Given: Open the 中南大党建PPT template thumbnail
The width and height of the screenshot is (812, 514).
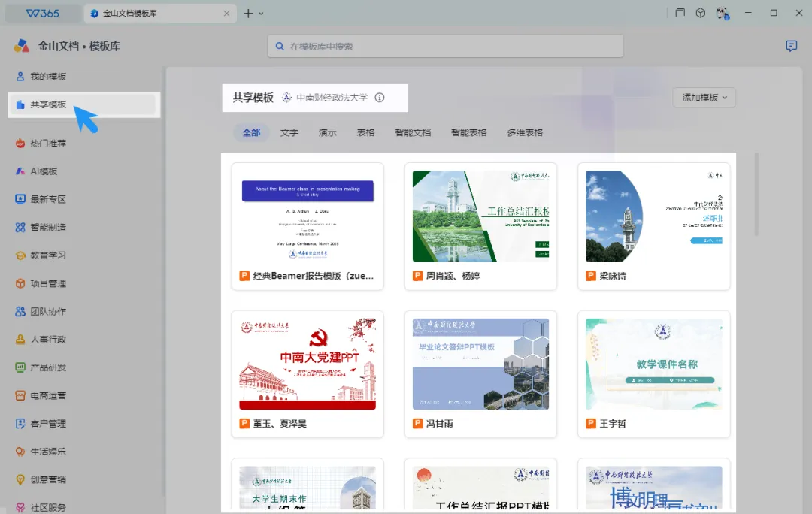Looking at the screenshot, I should coord(308,364).
